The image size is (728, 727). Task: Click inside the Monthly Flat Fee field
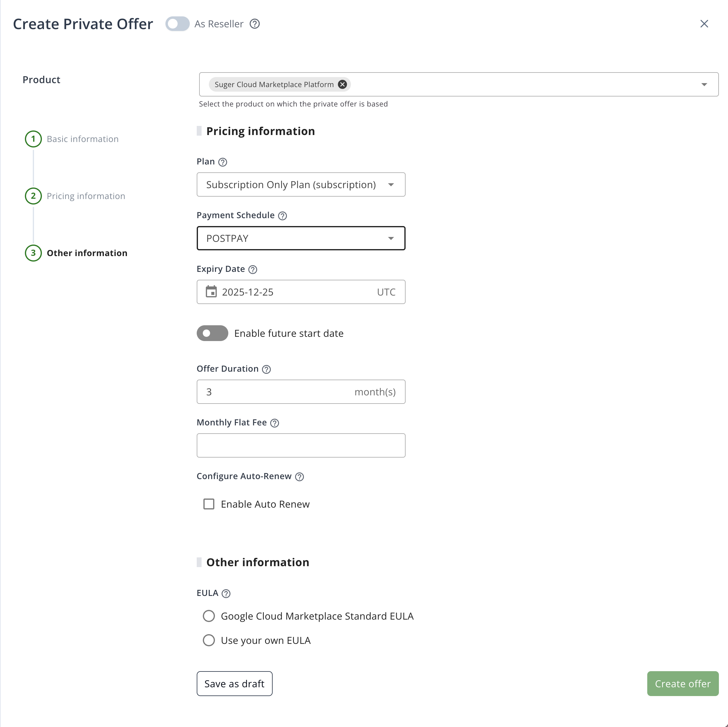[300, 446]
